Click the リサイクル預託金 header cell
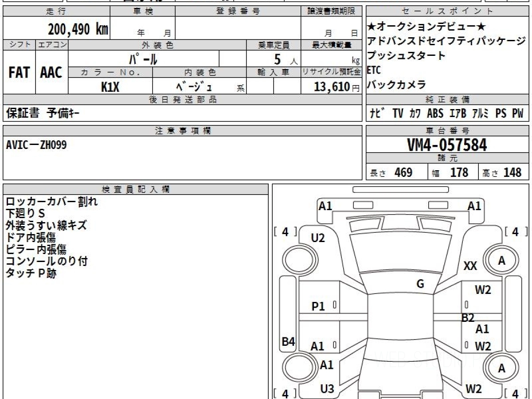Screen dimensions: 532x399 coord(332,72)
